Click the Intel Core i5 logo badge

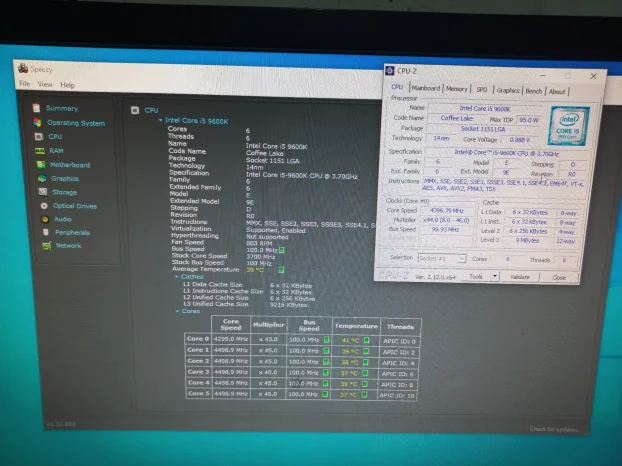point(568,126)
